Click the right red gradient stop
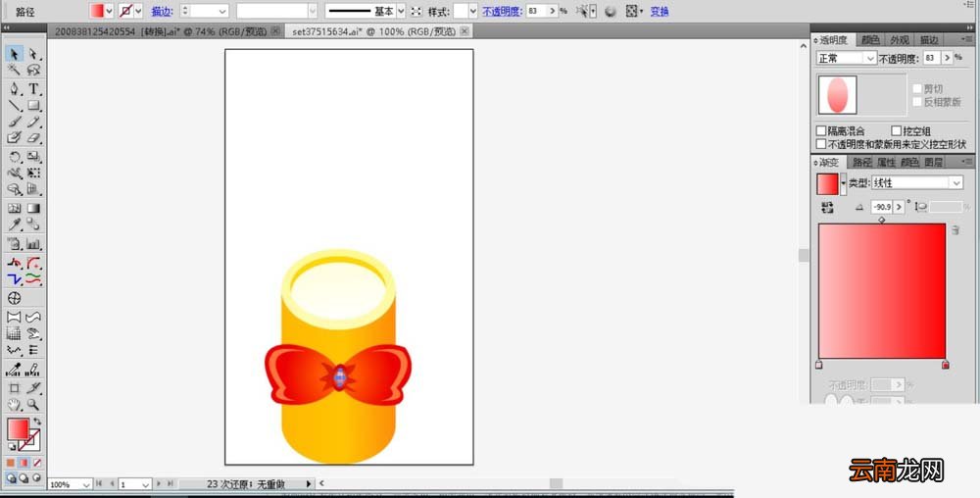This screenshot has width=980, height=498. point(946,365)
